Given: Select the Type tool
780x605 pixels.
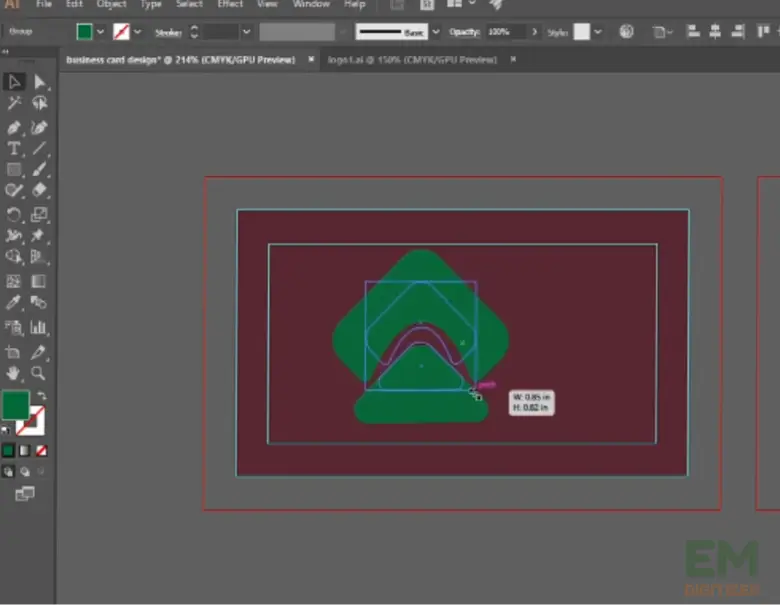Looking at the screenshot, I should (x=14, y=148).
